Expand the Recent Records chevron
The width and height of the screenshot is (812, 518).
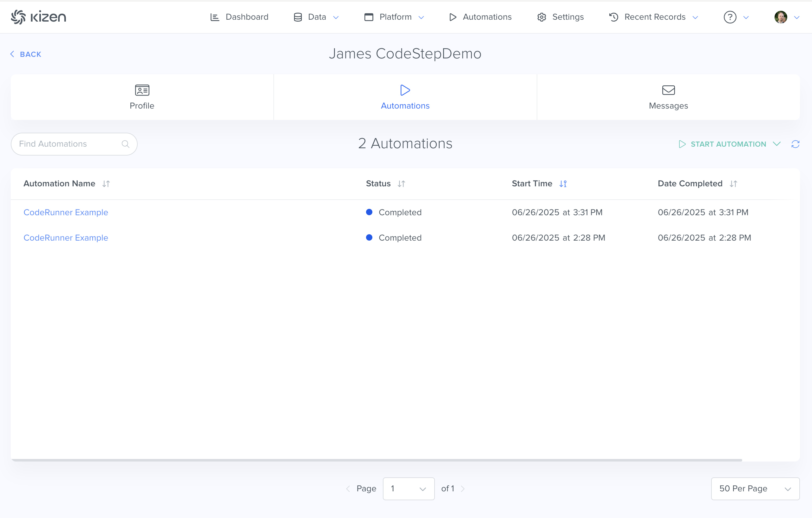coord(695,17)
